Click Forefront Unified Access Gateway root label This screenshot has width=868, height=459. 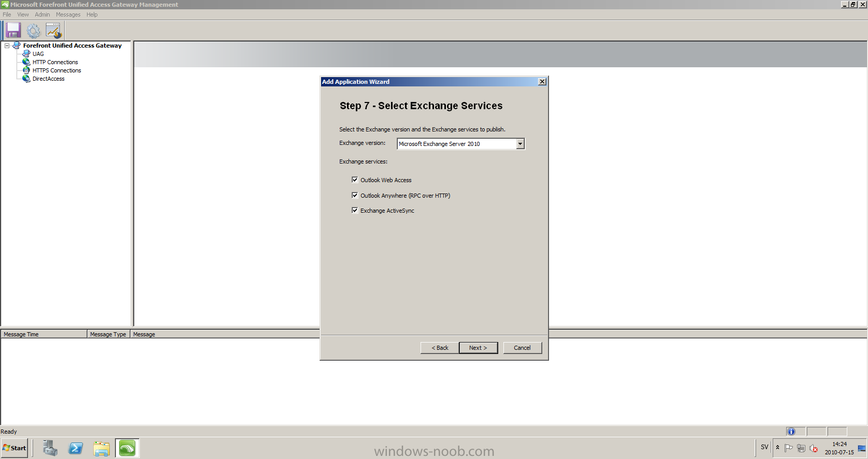click(73, 46)
